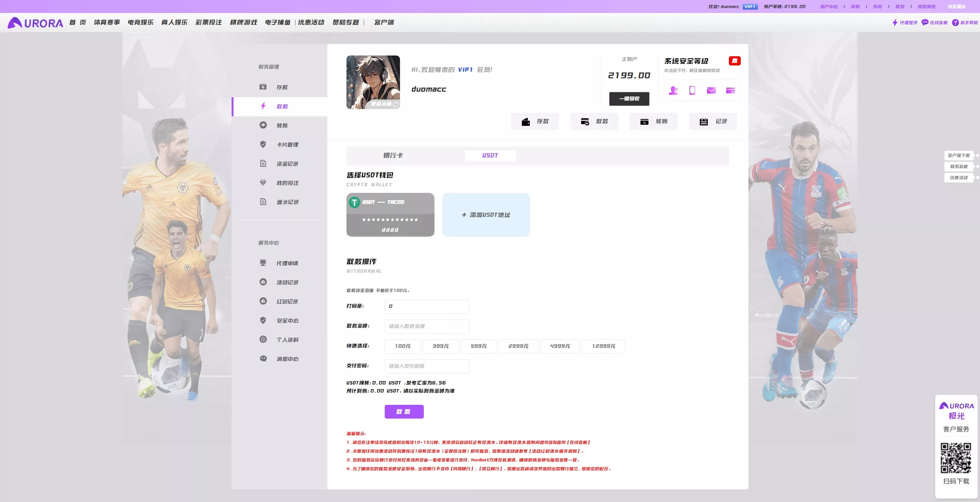
Task: Open 转账 in the left sidebar
Action: [x=279, y=125]
